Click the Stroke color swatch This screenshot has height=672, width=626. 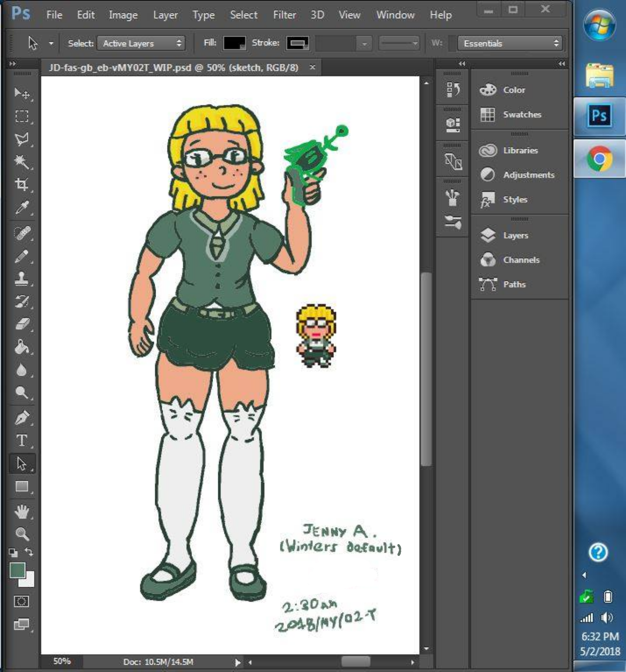[297, 43]
